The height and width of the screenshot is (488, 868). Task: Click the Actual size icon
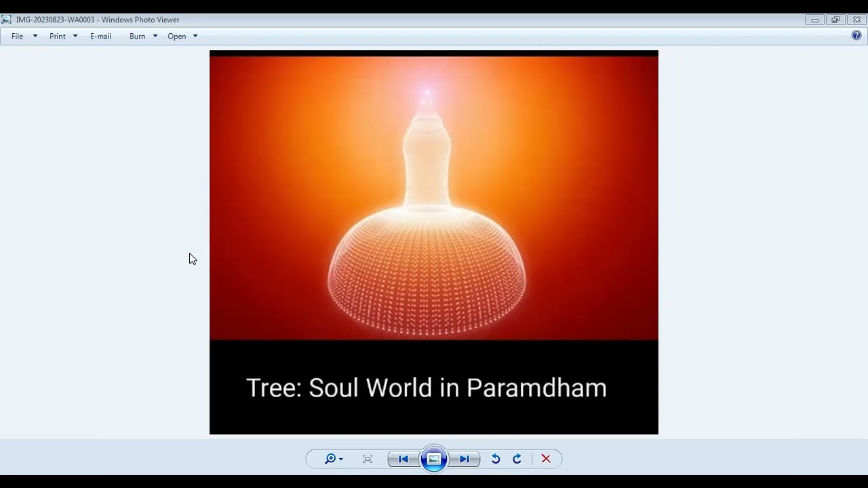point(368,459)
